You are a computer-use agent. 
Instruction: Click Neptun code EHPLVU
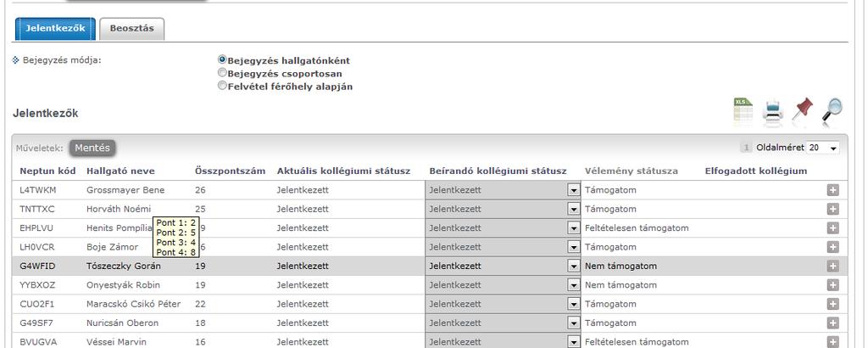36,227
